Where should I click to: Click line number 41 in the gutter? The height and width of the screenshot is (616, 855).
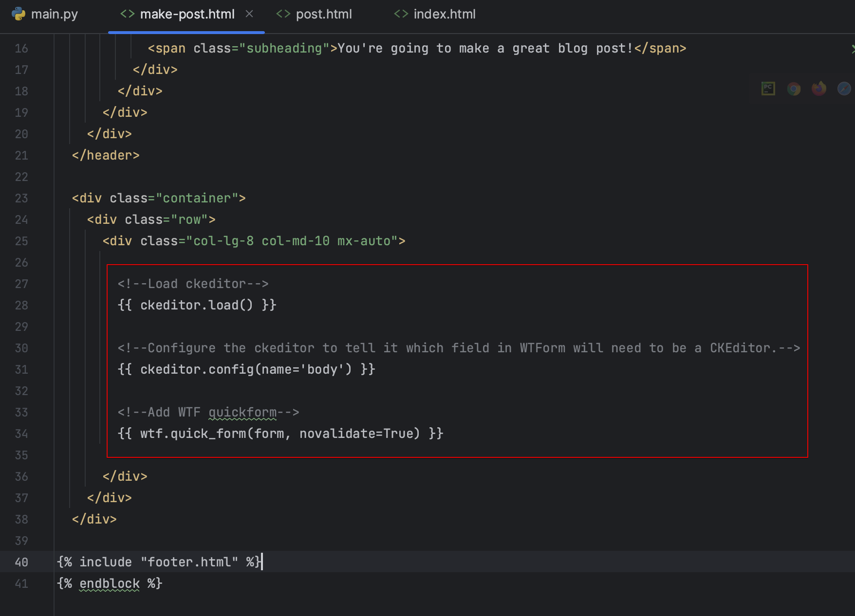pos(21,583)
